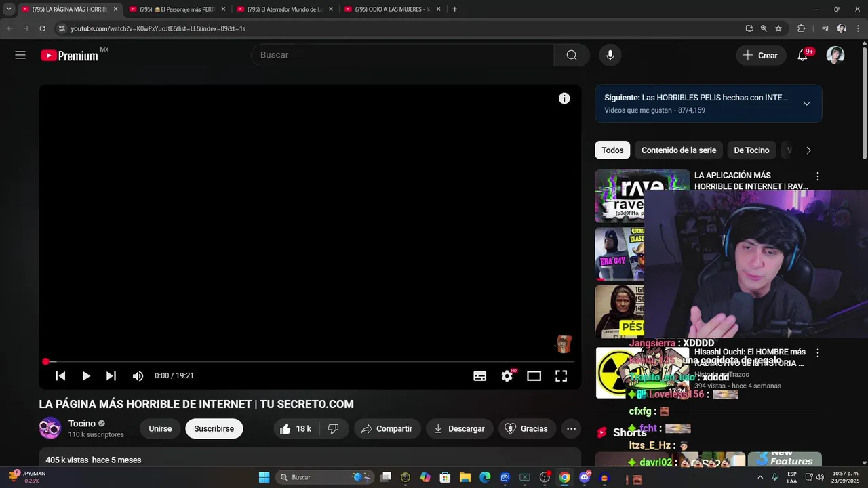Image resolution: width=868 pixels, height=488 pixels.
Task: Send Gracias super thanks
Action: tap(526, 428)
